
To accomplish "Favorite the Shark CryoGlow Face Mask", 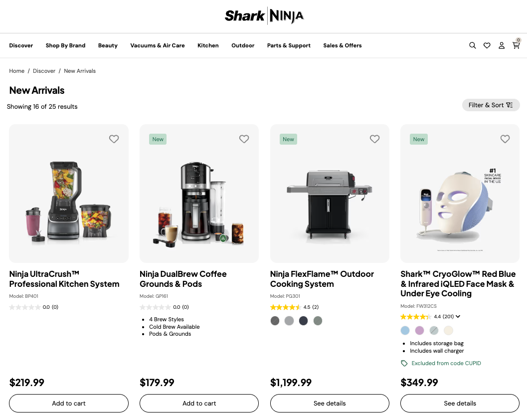I will point(505,139).
